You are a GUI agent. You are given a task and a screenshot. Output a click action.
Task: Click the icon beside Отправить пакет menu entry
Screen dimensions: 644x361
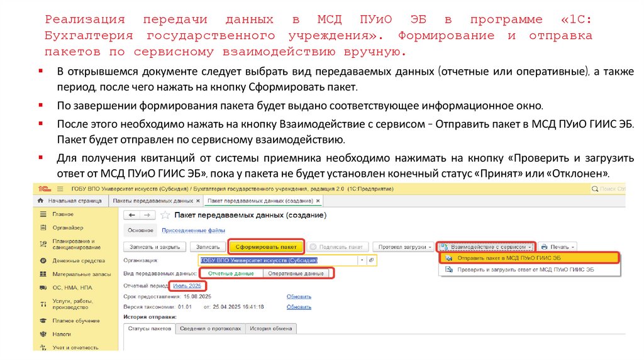(449, 258)
